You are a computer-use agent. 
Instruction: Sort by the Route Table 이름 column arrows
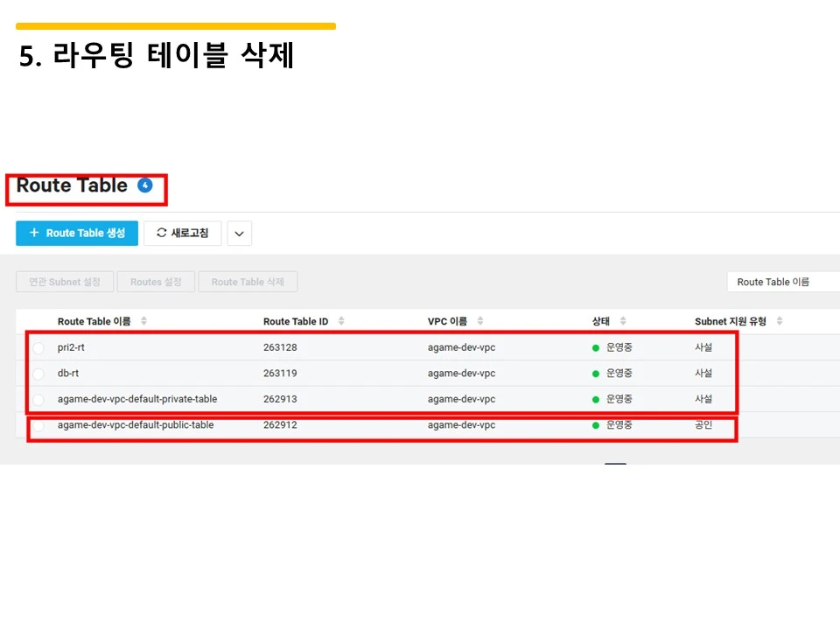143,320
